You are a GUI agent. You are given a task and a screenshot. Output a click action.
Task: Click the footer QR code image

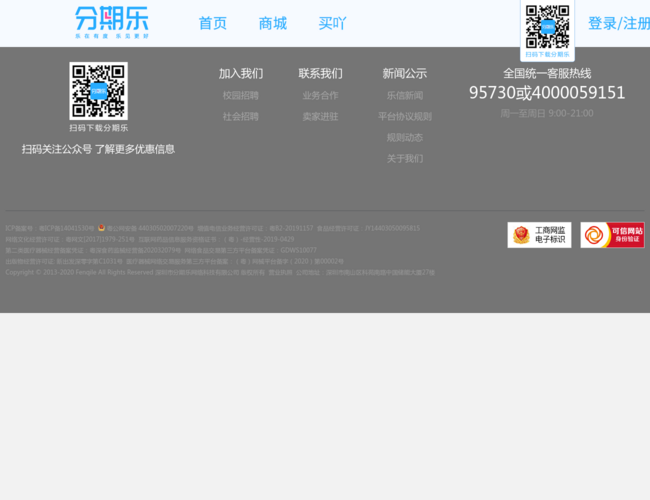tap(99, 91)
